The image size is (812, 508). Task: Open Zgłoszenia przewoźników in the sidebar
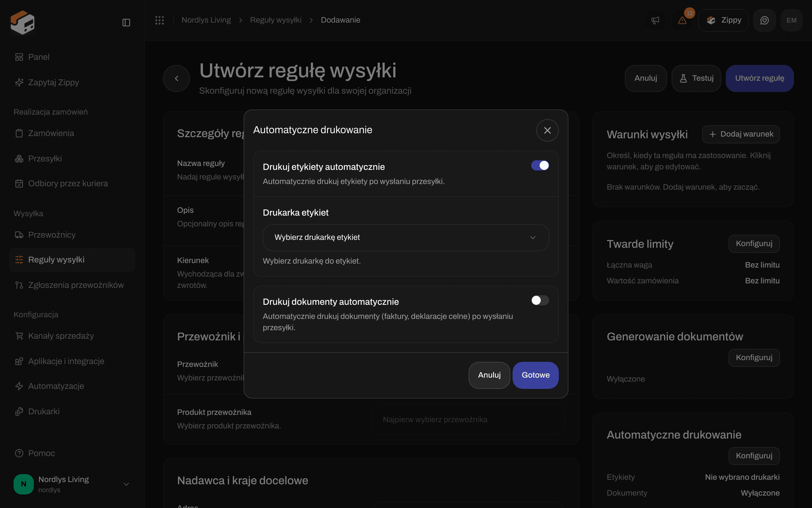click(72, 285)
